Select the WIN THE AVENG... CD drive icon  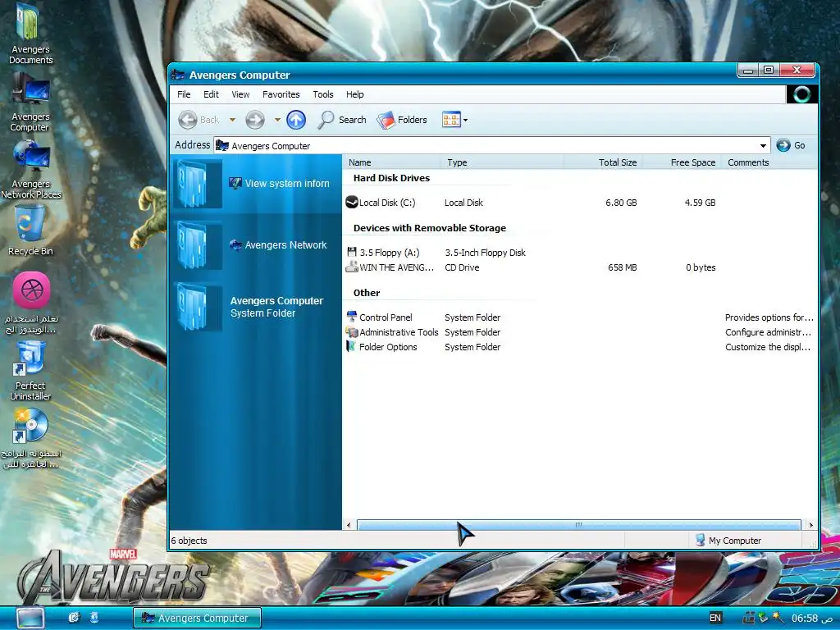[x=352, y=267]
